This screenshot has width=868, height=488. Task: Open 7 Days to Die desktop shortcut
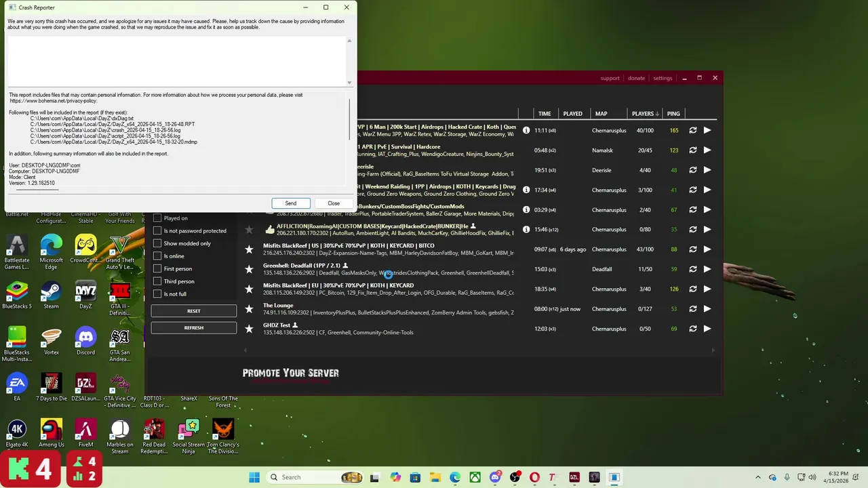pos(51,387)
